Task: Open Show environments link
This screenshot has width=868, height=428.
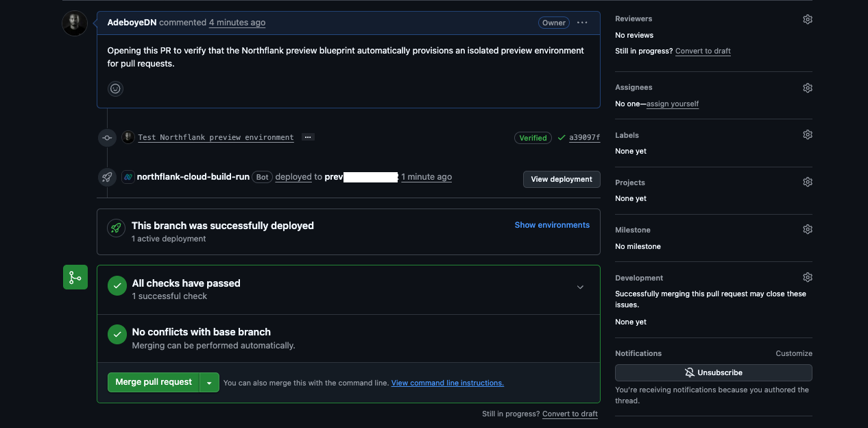Action: pos(552,225)
